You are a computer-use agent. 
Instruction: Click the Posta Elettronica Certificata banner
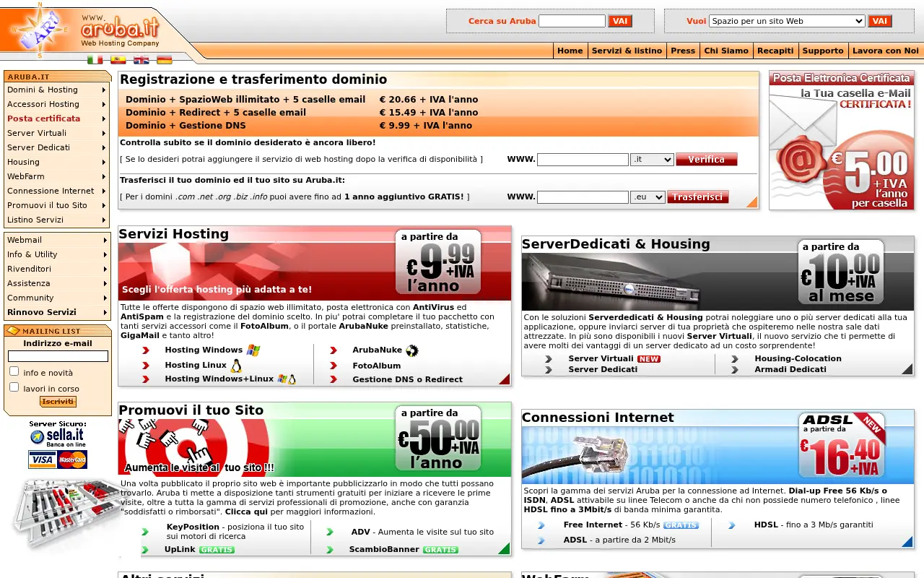point(842,140)
